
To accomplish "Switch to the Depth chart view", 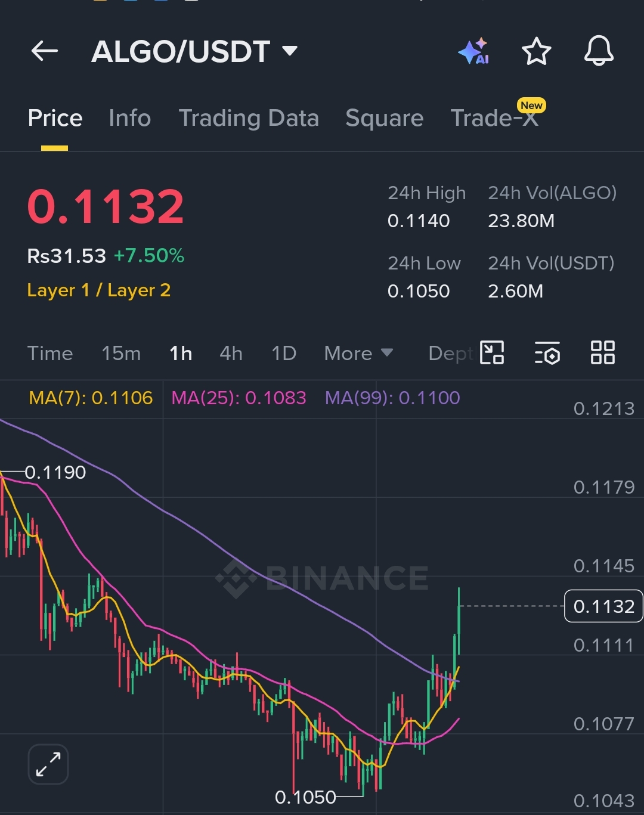I will point(451,354).
